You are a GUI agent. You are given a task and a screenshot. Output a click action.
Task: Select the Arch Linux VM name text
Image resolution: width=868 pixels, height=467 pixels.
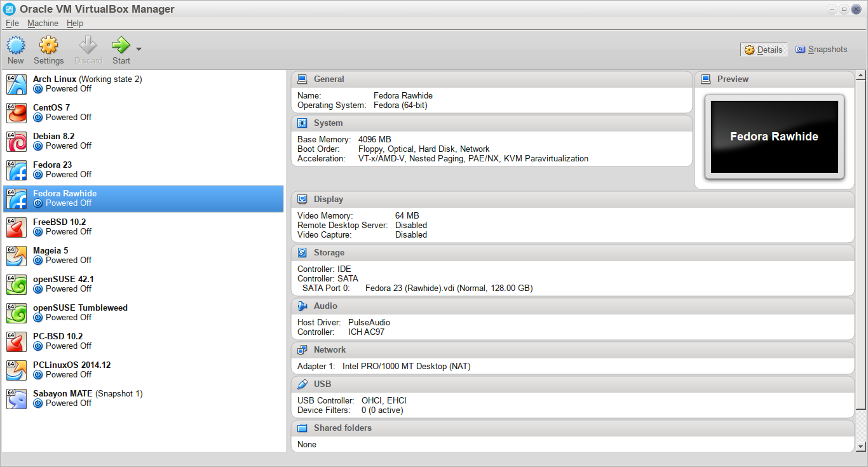[x=55, y=79]
